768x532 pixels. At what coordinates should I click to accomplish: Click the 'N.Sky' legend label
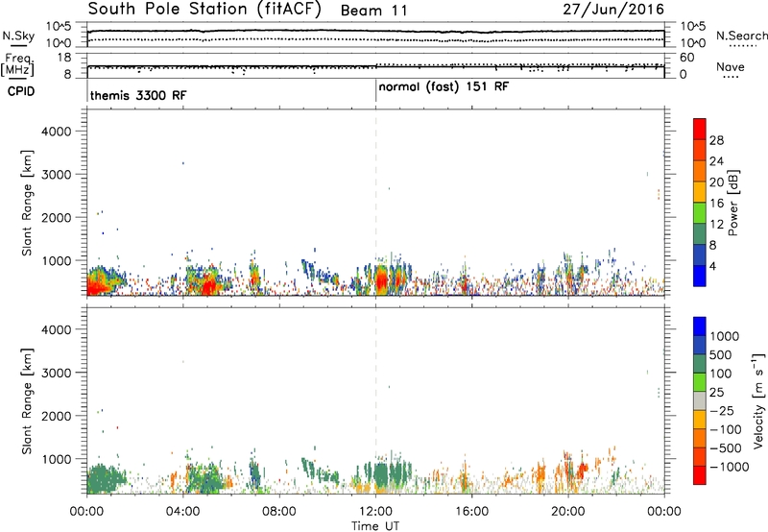click(18, 36)
